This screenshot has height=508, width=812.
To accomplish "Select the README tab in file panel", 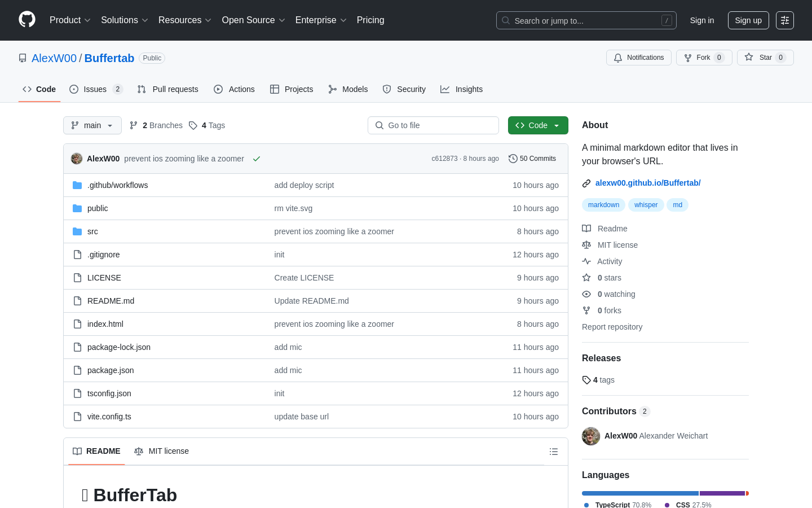I will point(96,451).
